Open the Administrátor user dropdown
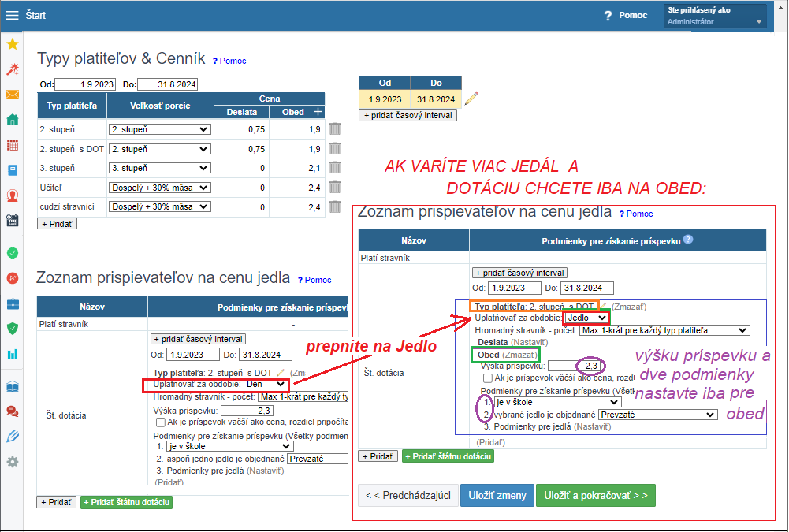This screenshot has height=532, width=789. [x=715, y=16]
